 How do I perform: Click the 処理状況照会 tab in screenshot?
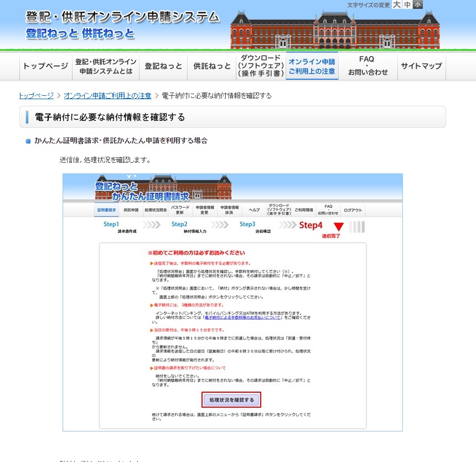pos(156,210)
